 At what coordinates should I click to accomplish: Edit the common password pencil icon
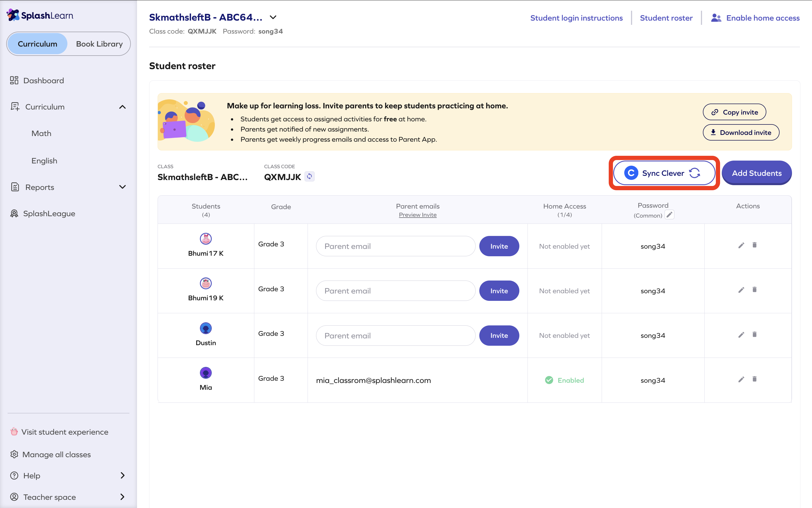click(669, 215)
